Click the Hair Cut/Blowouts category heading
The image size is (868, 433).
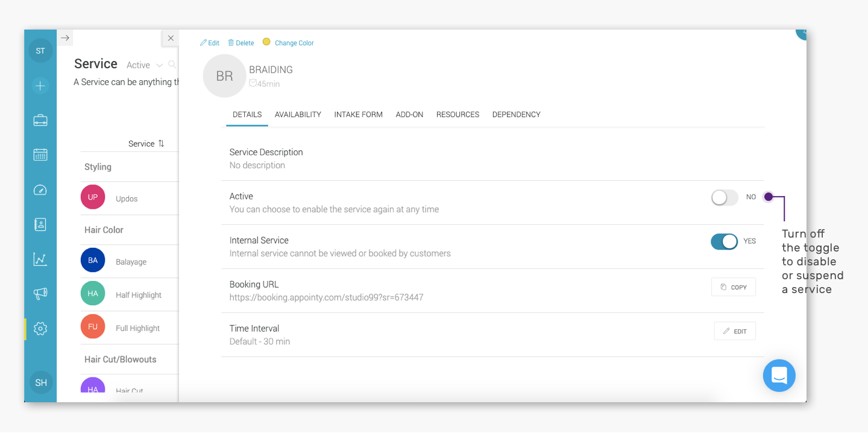(x=120, y=359)
